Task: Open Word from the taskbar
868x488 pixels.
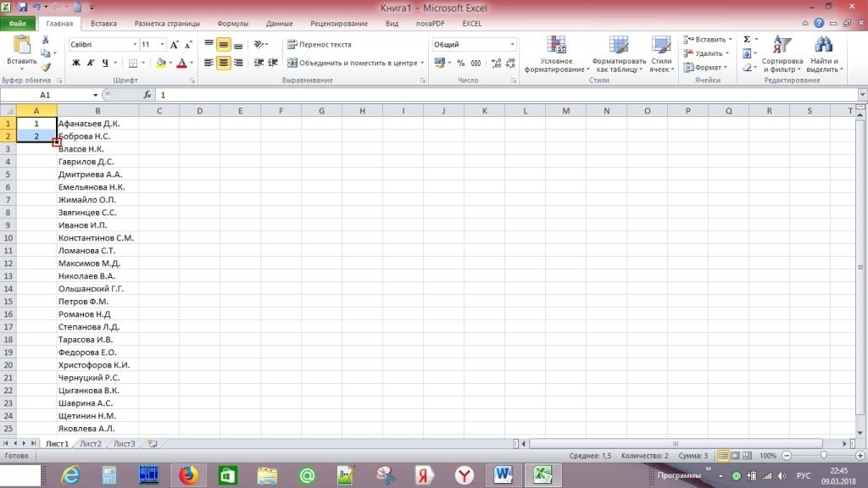Action: 504,475
